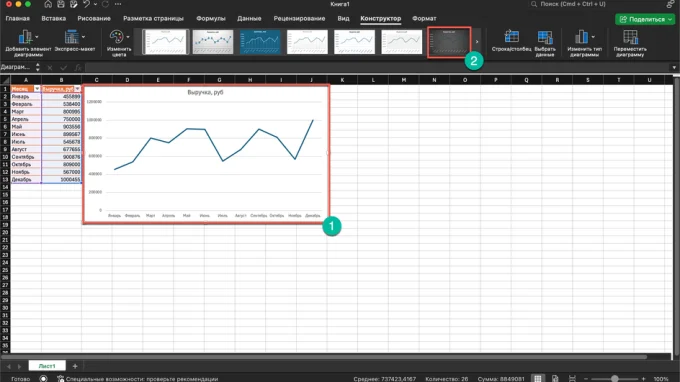Select the second chart style with markers

pos(212,42)
